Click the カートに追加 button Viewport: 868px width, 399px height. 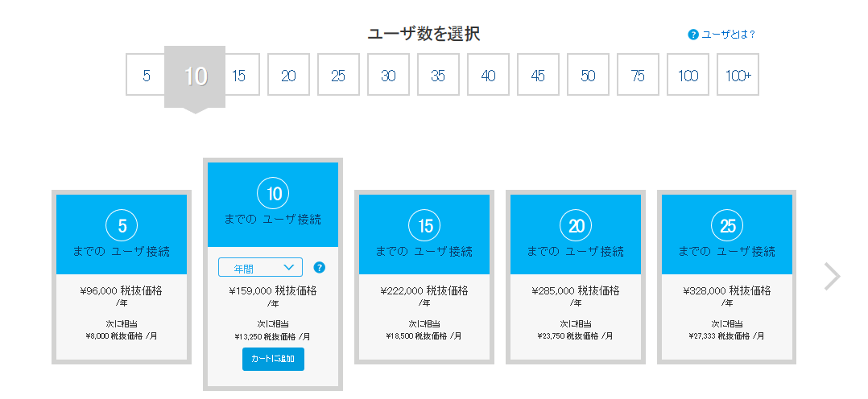[273, 359]
